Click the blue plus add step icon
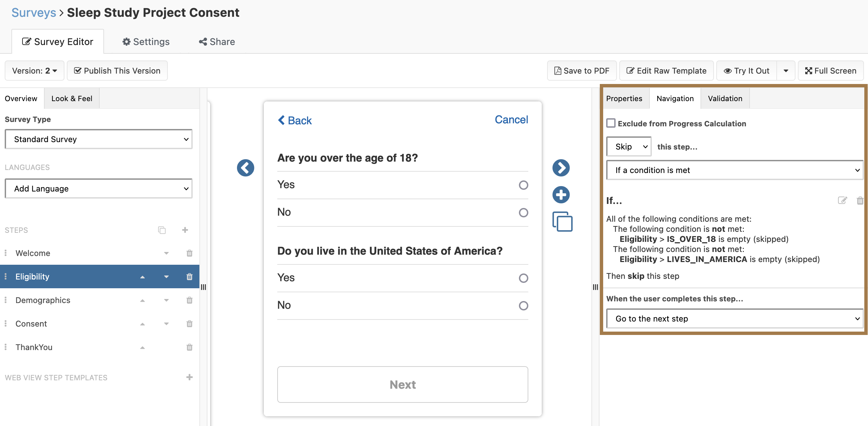868x426 pixels. (x=561, y=195)
